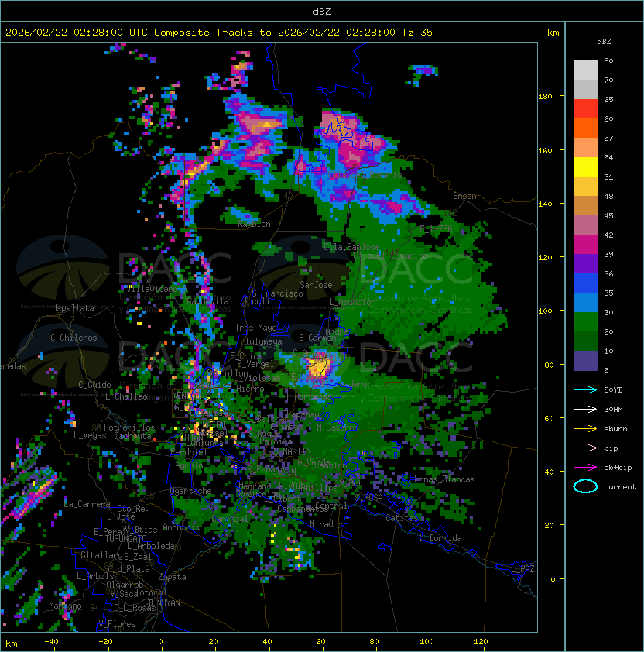Click the Zapata map label
This screenshot has height=652, width=644.
tap(172, 577)
